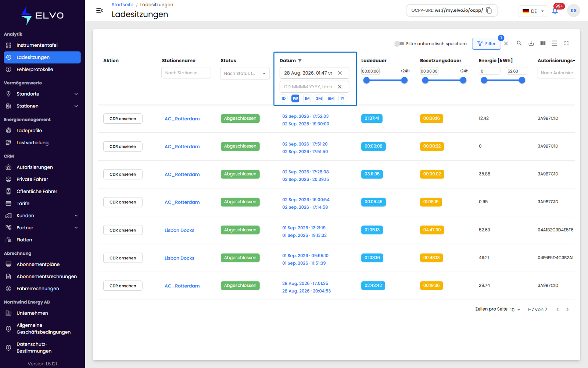Adjust the Ladedauer maximum slider handle
Screen dimensions: 588x368
(x=404, y=80)
